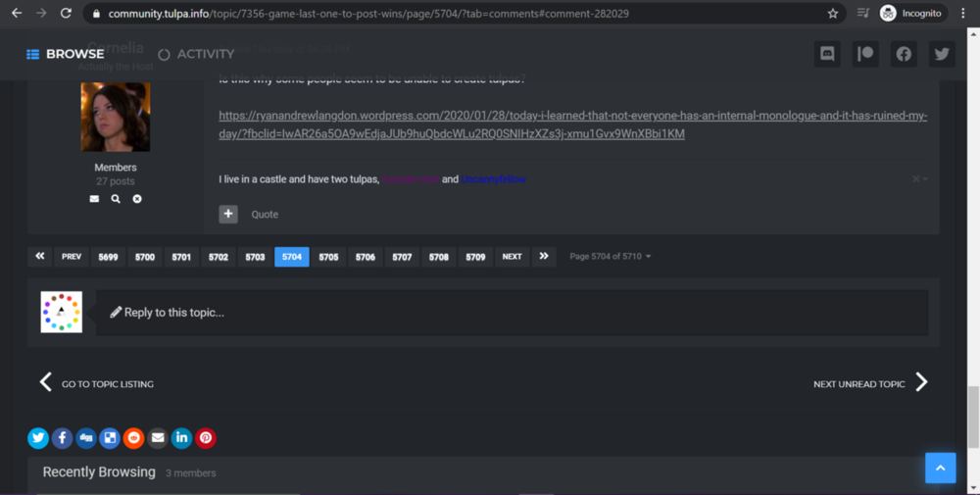Open the media control icon in Chrome toolbar
The image size is (980, 495).
pyautogui.click(x=863, y=13)
